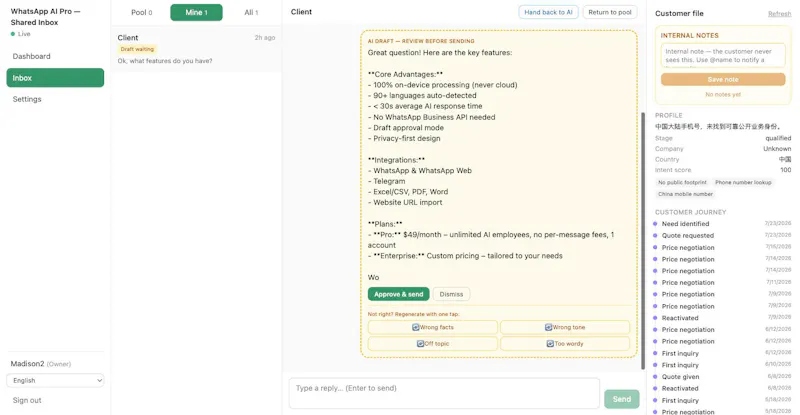Click the Too wordy button label
This screenshot has height=415, width=800.
click(x=569, y=344)
